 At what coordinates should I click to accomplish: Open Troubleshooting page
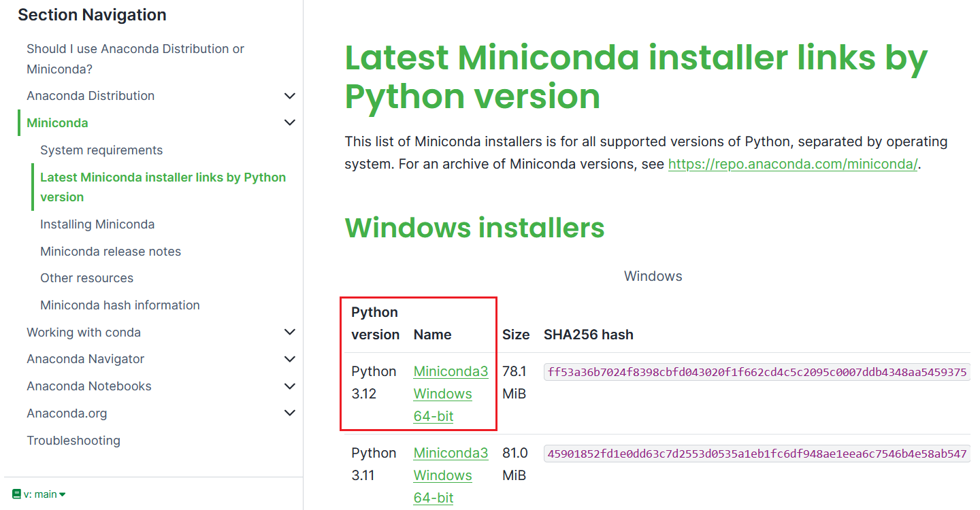(x=73, y=441)
